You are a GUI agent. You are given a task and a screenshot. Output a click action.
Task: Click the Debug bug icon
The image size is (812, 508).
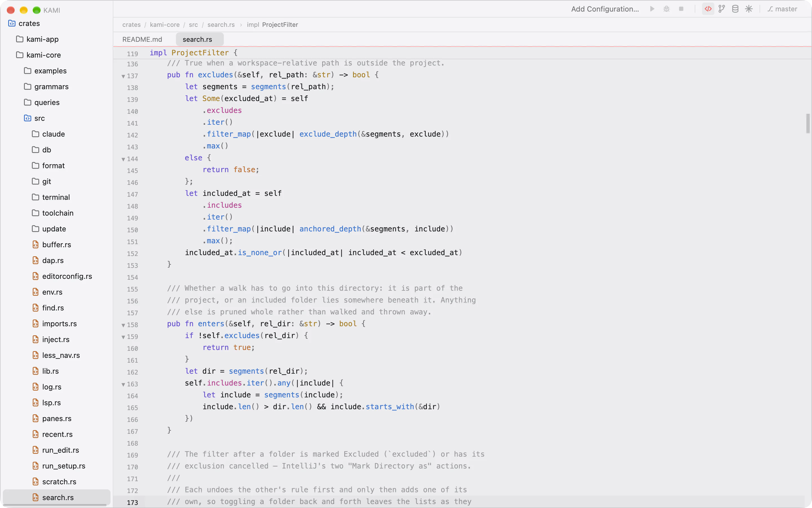(x=667, y=9)
